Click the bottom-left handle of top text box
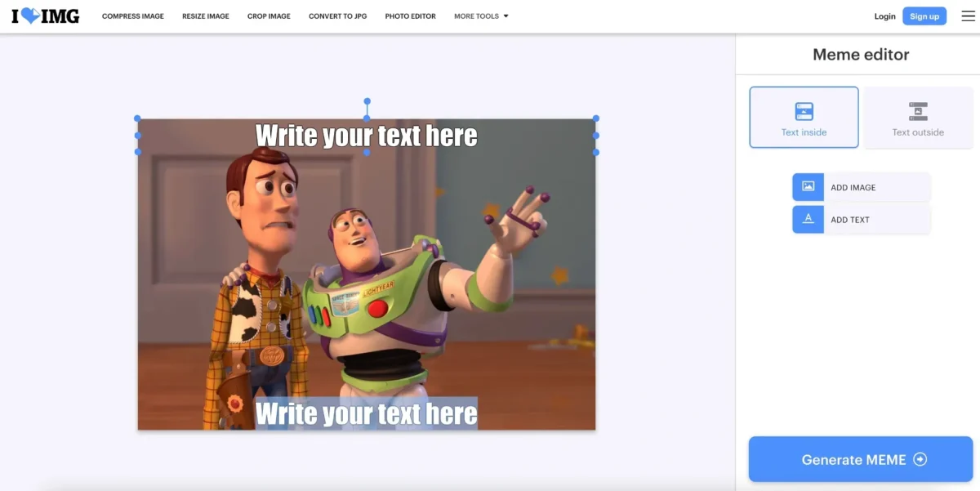Image resolution: width=980 pixels, height=491 pixels. [137, 152]
